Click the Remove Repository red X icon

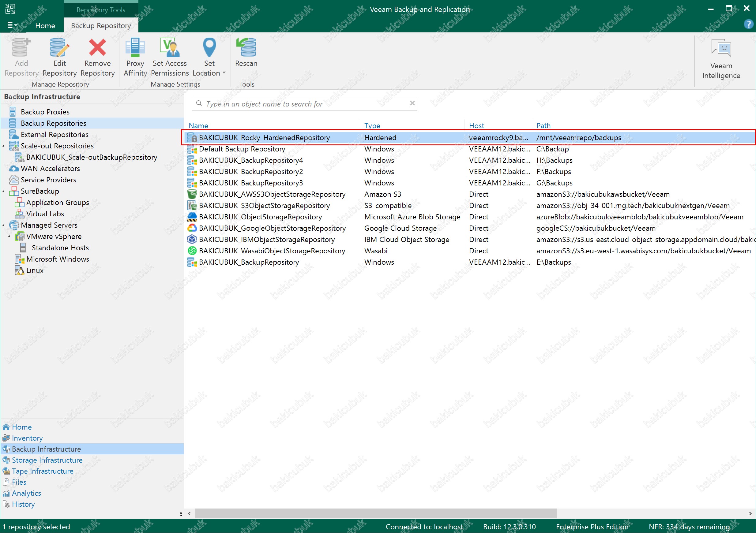(97, 48)
